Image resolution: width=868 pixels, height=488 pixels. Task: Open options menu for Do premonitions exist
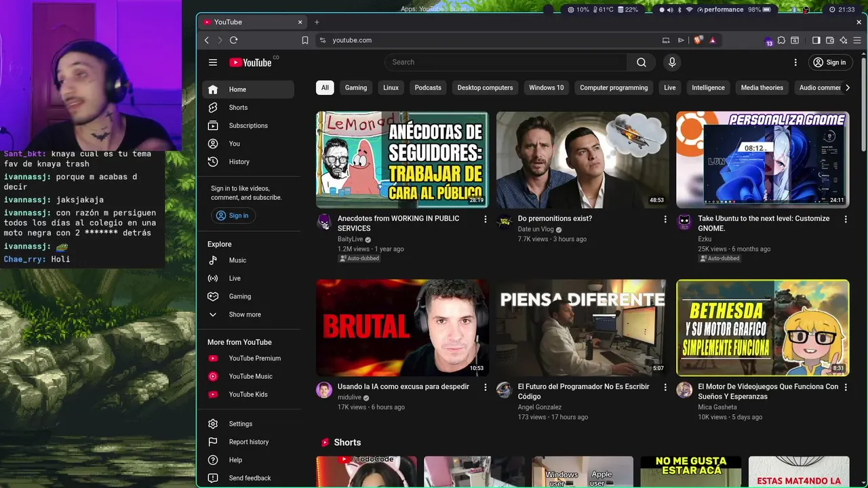pos(665,219)
